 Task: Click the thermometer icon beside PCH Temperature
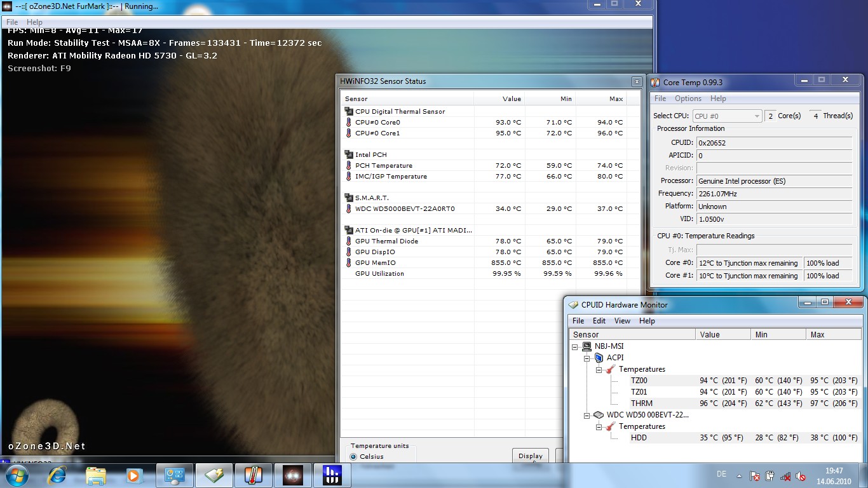[348, 165]
